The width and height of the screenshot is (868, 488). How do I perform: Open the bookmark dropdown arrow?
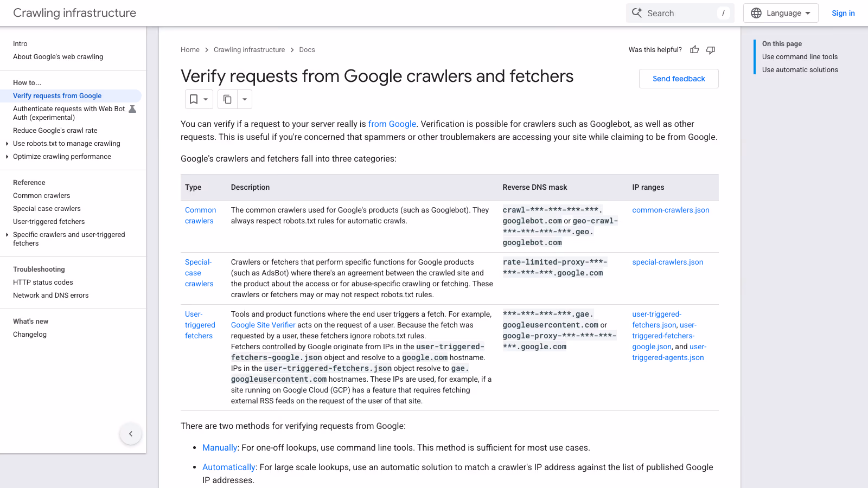206,99
